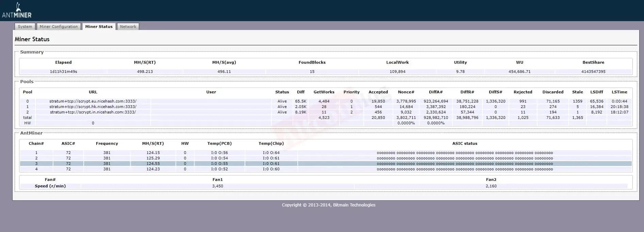Click the WU value 454,686.71
The height and width of the screenshot is (232, 644).
tap(519, 72)
